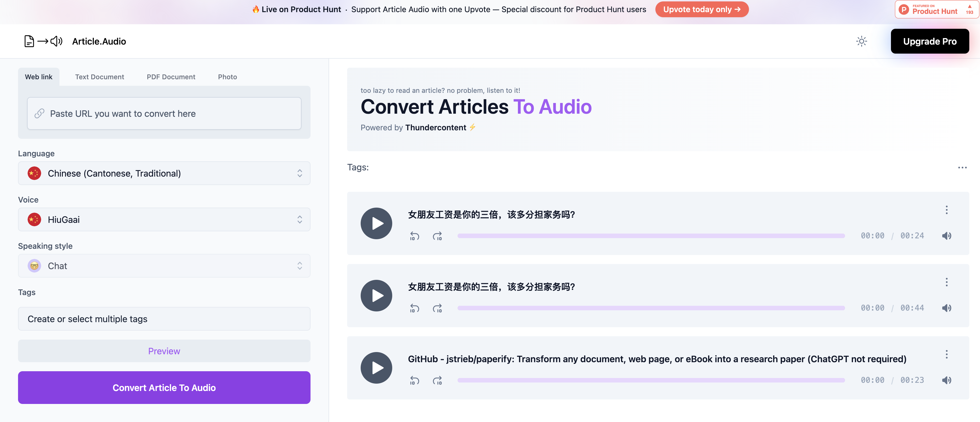
Task: Click the link icon in the URL field
Action: (39, 113)
